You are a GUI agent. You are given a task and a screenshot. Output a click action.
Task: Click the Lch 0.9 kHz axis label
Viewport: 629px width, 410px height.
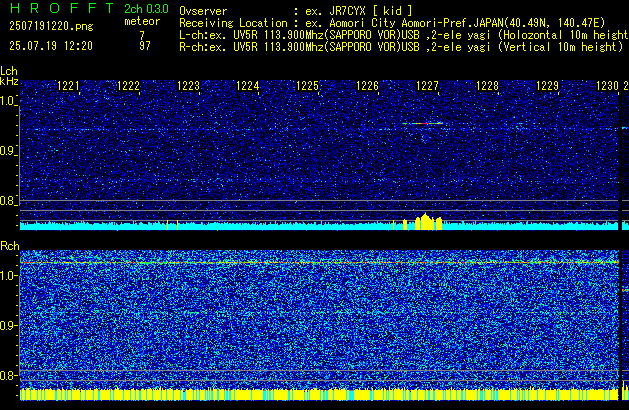click(8, 151)
